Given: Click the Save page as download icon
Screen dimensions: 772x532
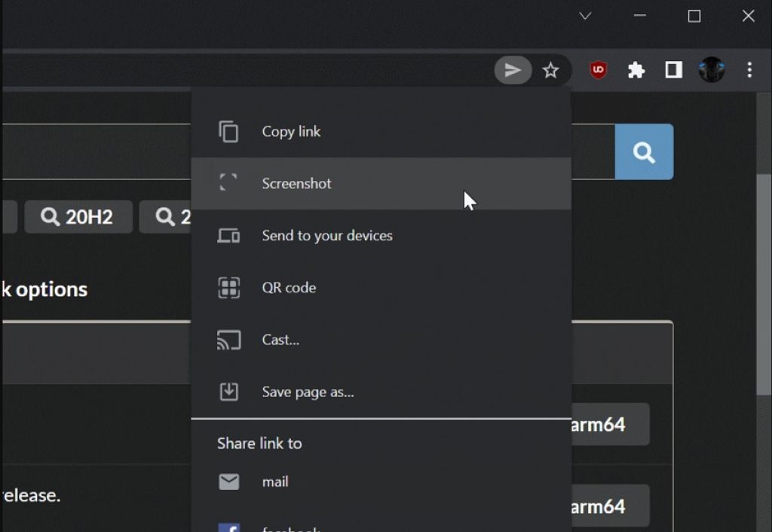Looking at the screenshot, I should [x=228, y=392].
